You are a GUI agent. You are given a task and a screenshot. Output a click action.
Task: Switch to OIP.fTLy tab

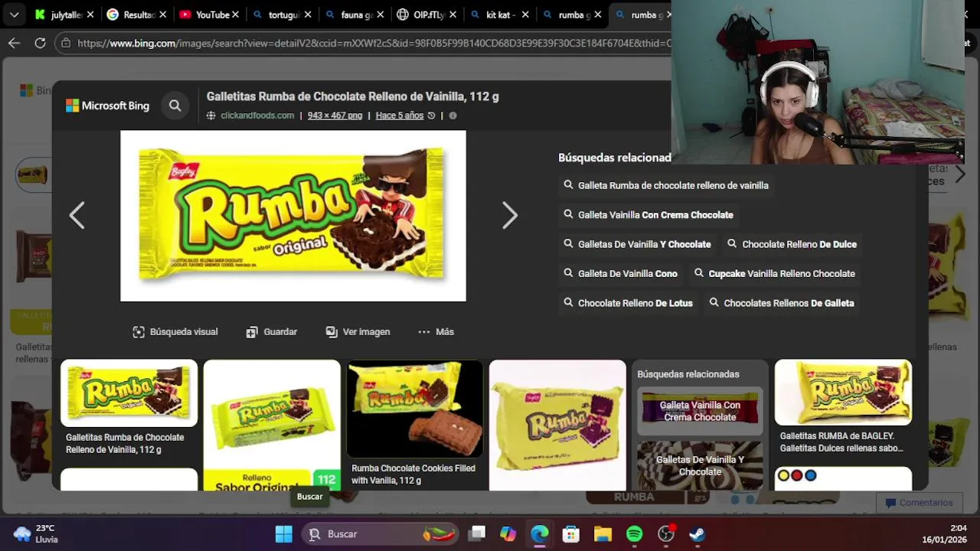tap(421, 15)
